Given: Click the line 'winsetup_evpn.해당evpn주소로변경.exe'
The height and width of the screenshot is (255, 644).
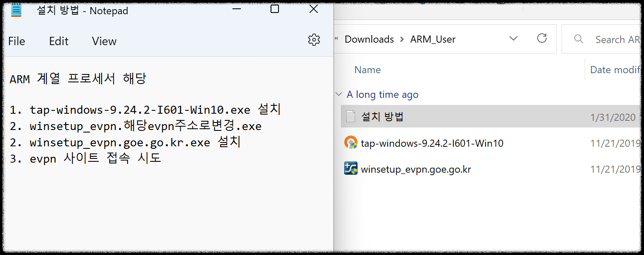Looking at the screenshot, I should coord(146,126).
